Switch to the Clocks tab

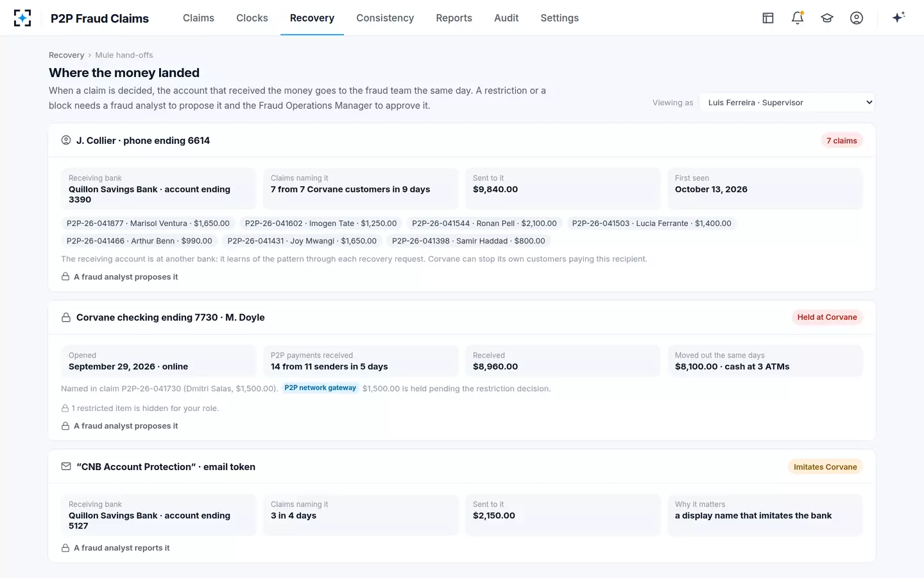(252, 18)
